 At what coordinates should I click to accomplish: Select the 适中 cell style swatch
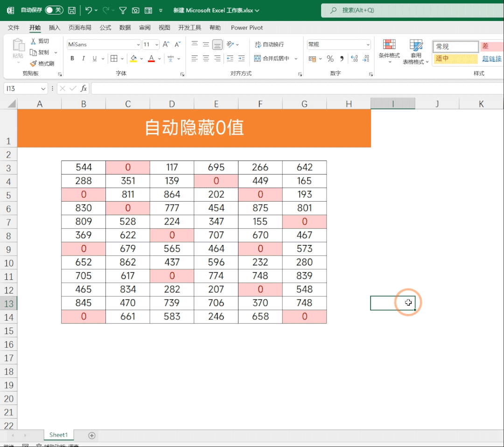455,59
